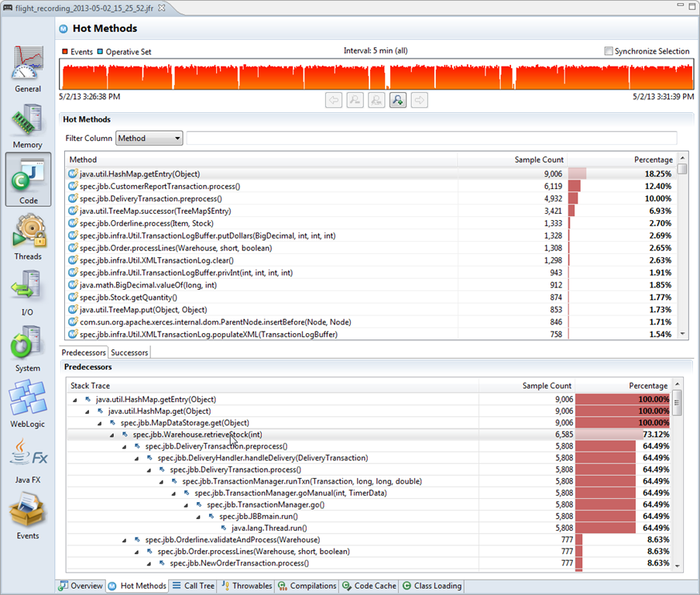
Task: Focus the filter text input field
Action: point(431,138)
